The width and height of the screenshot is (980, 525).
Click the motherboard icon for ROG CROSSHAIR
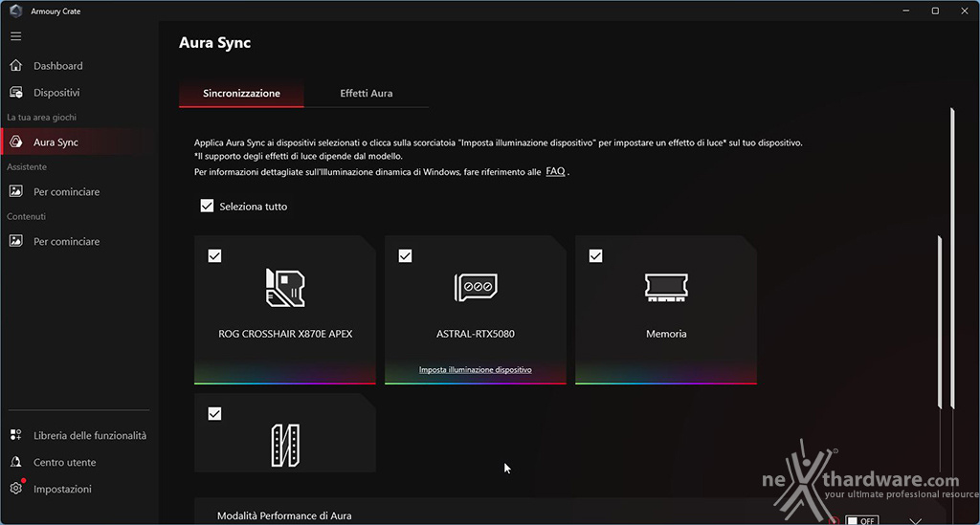[x=285, y=288]
